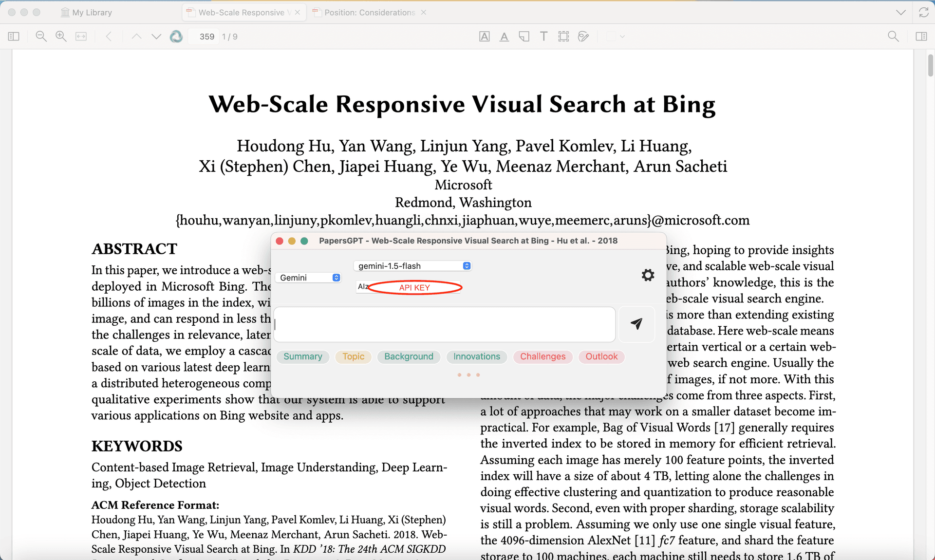Select the draw/eraser annotation tool
Viewport: 935px width, 560px height.
point(583,37)
